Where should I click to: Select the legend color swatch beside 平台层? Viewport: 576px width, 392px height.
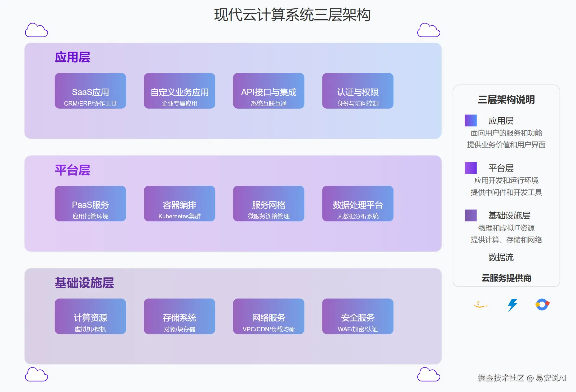(471, 168)
